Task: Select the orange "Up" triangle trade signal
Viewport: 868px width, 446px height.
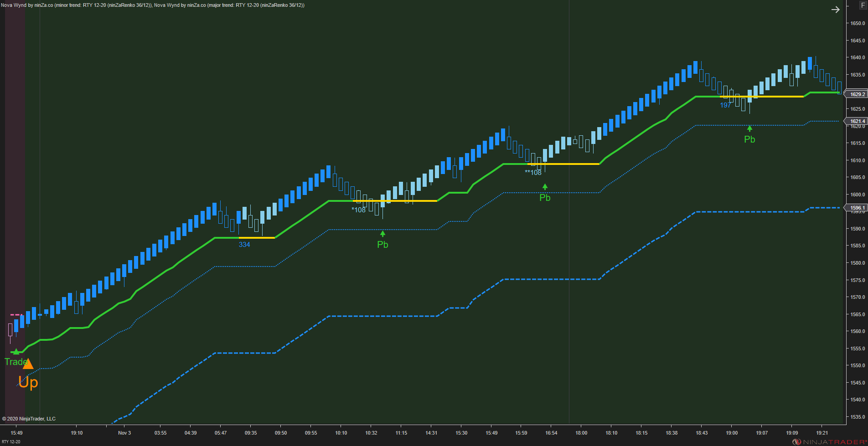Action: [x=28, y=365]
